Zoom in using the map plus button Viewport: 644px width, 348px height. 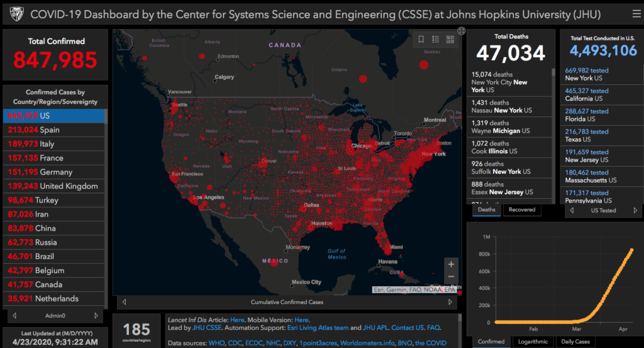click(x=450, y=264)
